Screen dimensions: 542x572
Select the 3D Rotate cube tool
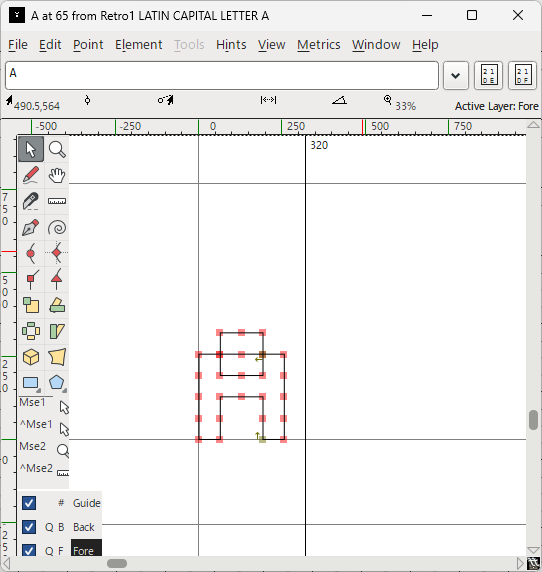point(31,357)
